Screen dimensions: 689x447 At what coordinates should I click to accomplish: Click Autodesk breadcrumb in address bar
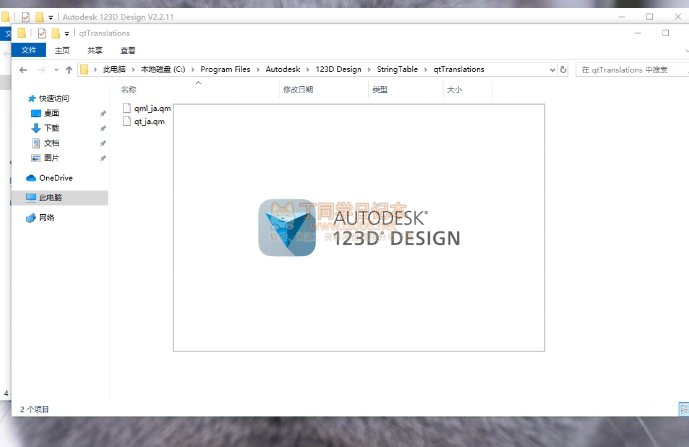(283, 69)
